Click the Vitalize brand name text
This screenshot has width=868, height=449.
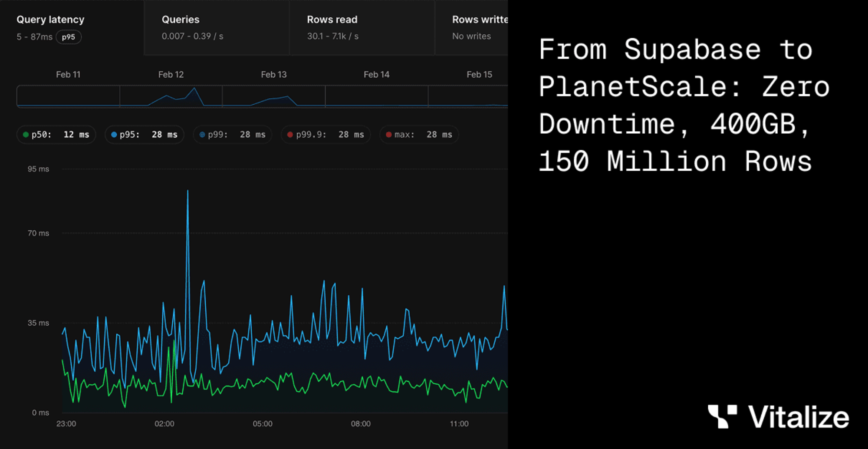799,417
